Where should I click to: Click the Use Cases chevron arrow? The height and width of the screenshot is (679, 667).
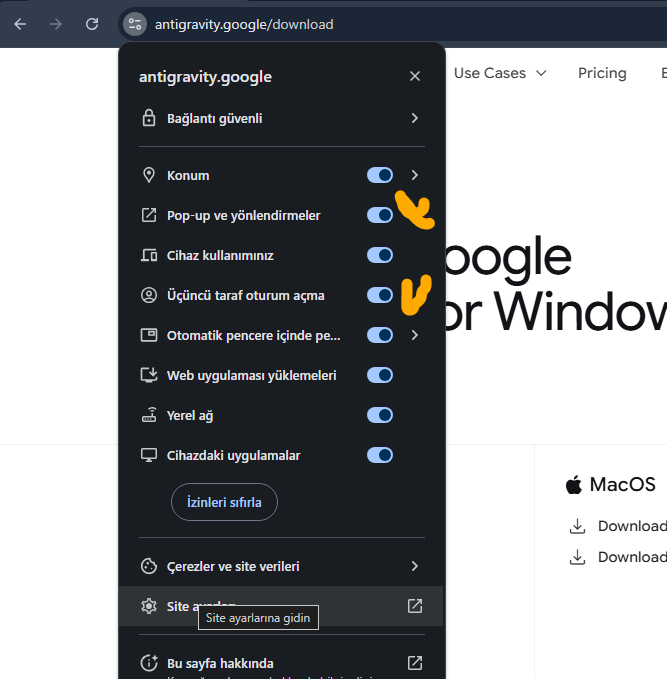click(541, 73)
